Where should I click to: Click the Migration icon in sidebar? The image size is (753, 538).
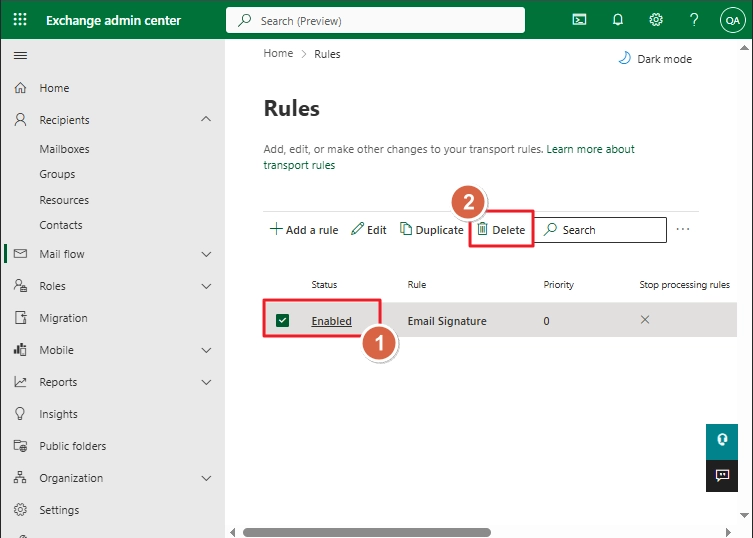pos(20,318)
